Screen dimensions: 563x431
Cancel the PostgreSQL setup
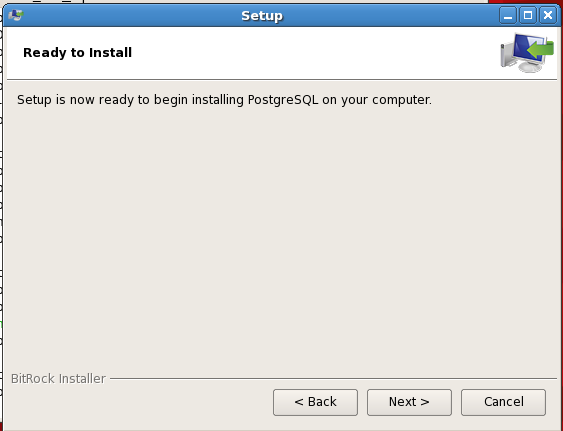503,402
